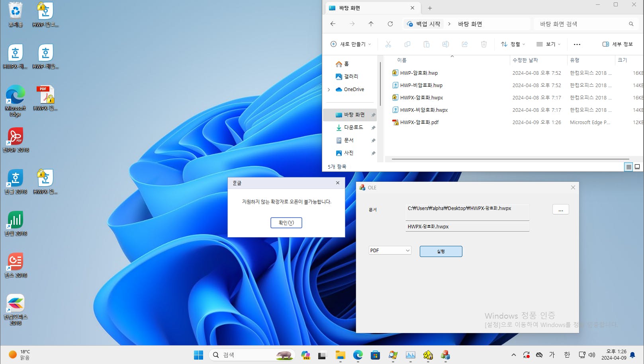
Task: Add a new Explorer tab
Action: pyautogui.click(x=430, y=8)
